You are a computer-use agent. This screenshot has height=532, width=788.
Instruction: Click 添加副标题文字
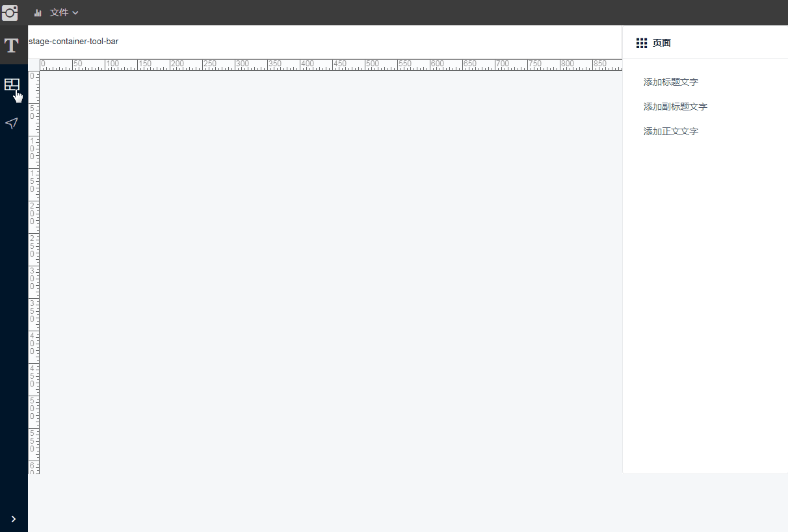coord(676,107)
